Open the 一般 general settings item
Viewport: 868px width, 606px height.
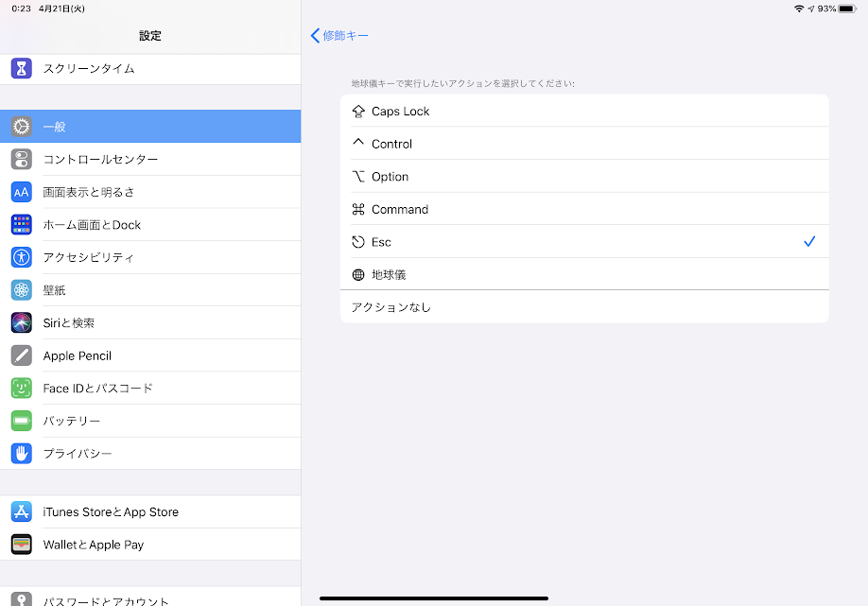click(150, 127)
